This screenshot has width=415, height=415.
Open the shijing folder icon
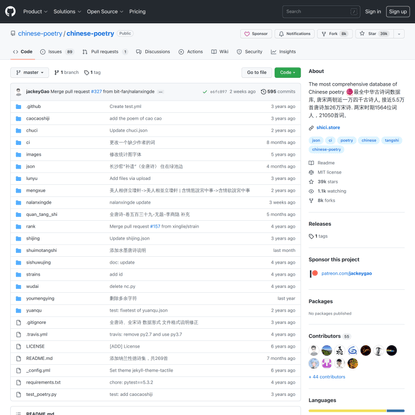[19, 239]
